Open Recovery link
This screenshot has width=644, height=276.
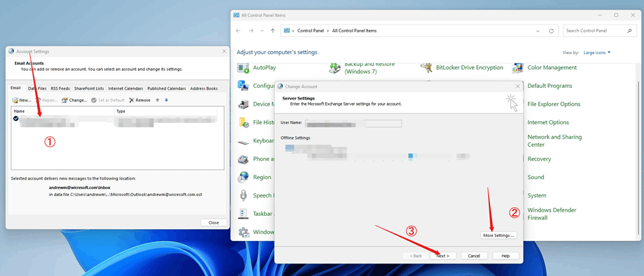coord(539,159)
